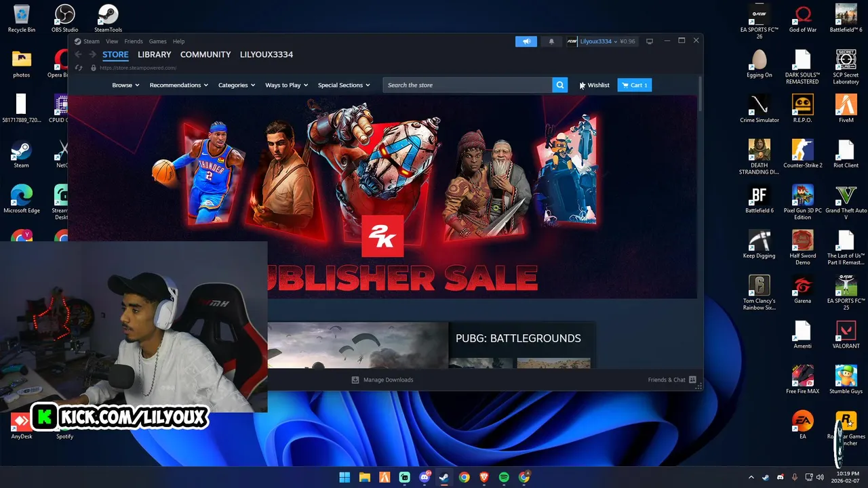
Task: Show hidden system tray icons
Action: click(x=751, y=477)
